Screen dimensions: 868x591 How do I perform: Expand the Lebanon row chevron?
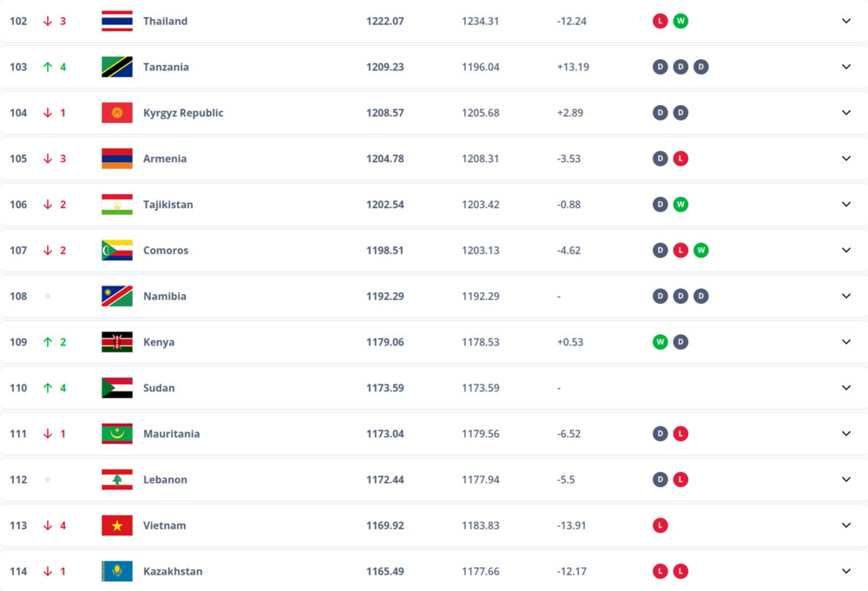click(x=845, y=479)
